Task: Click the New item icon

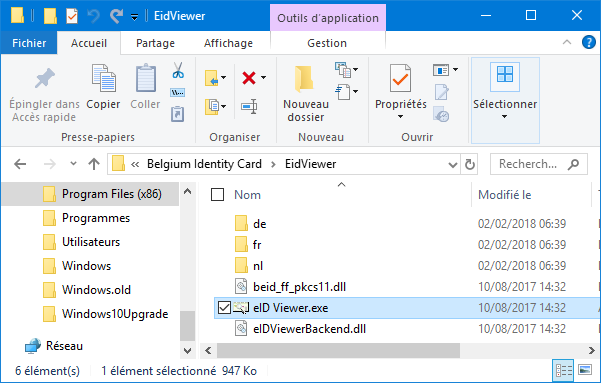Action: tap(342, 70)
